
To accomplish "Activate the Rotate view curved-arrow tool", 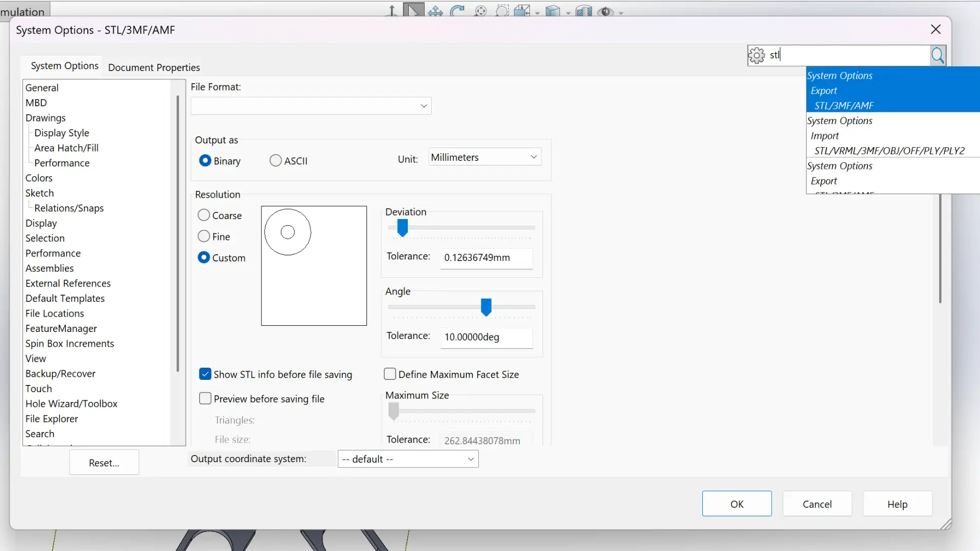I will pyautogui.click(x=458, y=11).
